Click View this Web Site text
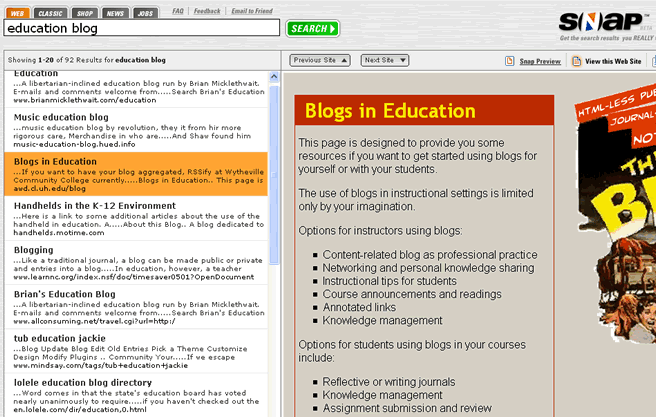656x417 pixels. pos(613,61)
